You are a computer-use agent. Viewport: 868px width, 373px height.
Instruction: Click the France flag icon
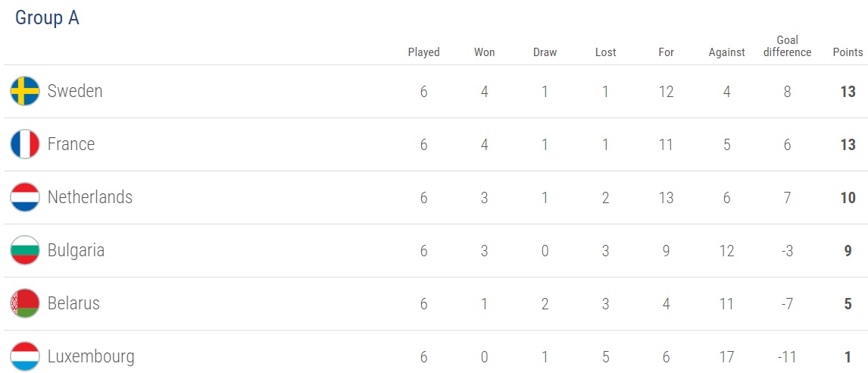tap(25, 144)
